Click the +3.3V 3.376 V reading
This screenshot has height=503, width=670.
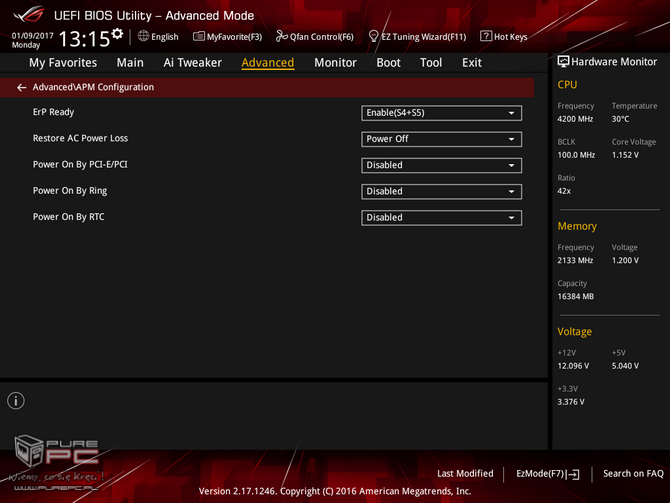571,402
